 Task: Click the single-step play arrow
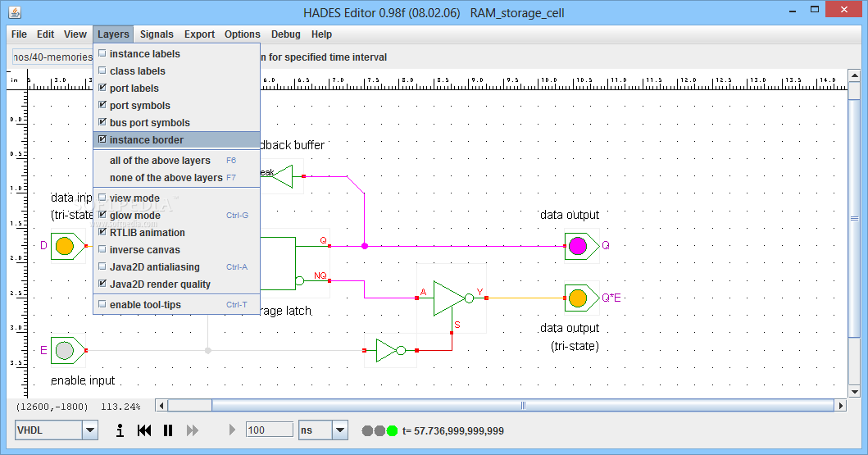click(232, 430)
